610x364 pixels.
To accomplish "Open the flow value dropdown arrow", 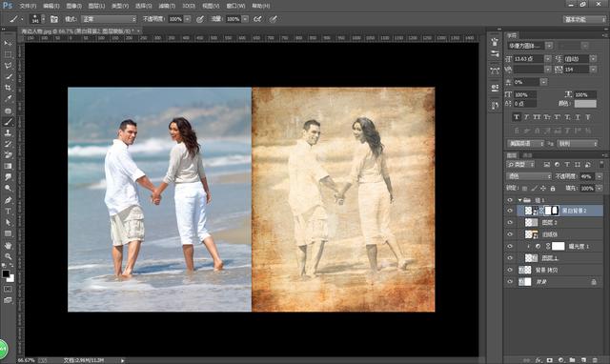I will coord(245,19).
